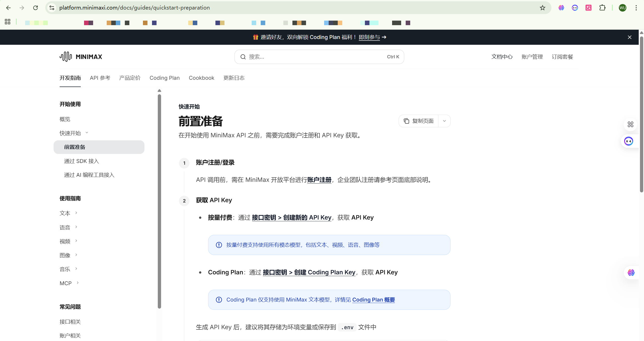
Task: Open the 更新日志 tab
Action: [x=234, y=78]
